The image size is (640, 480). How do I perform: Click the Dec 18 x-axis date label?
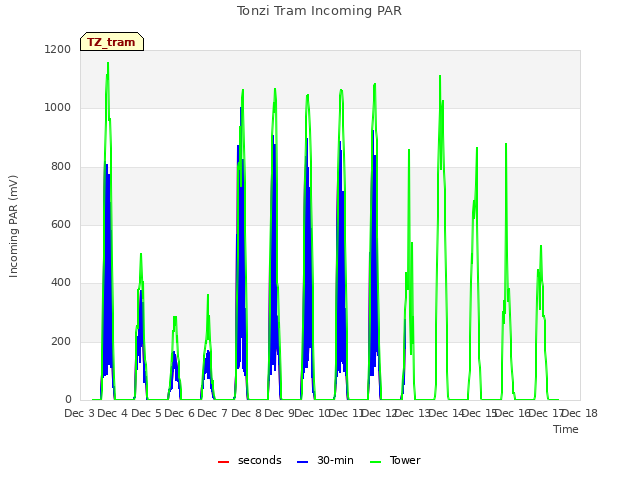coord(580,413)
